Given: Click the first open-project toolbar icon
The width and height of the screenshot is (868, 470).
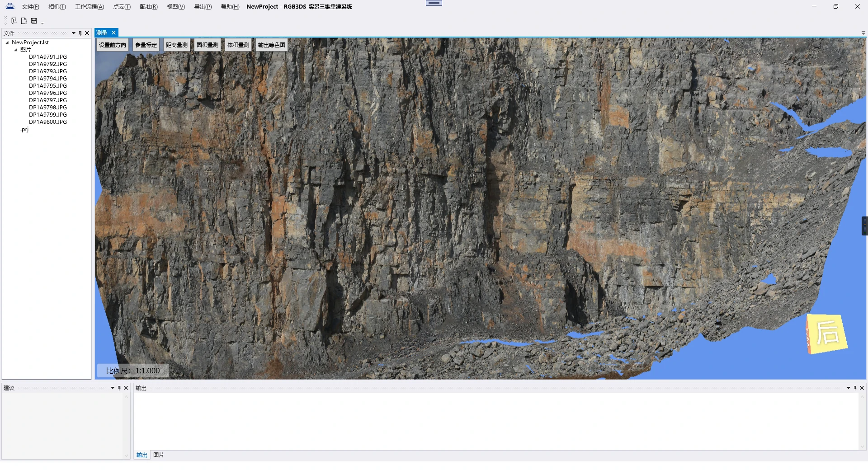Looking at the screenshot, I should coord(14,21).
